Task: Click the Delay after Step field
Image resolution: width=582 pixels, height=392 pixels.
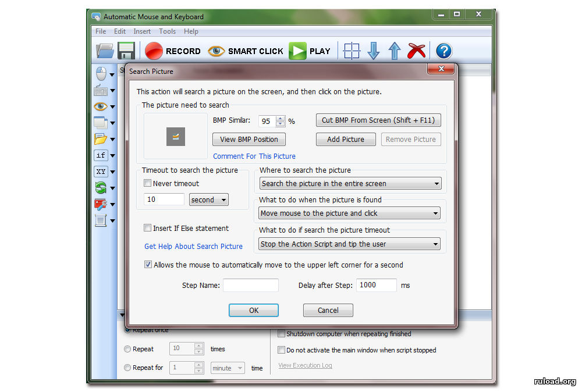Action: click(x=376, y=285)
